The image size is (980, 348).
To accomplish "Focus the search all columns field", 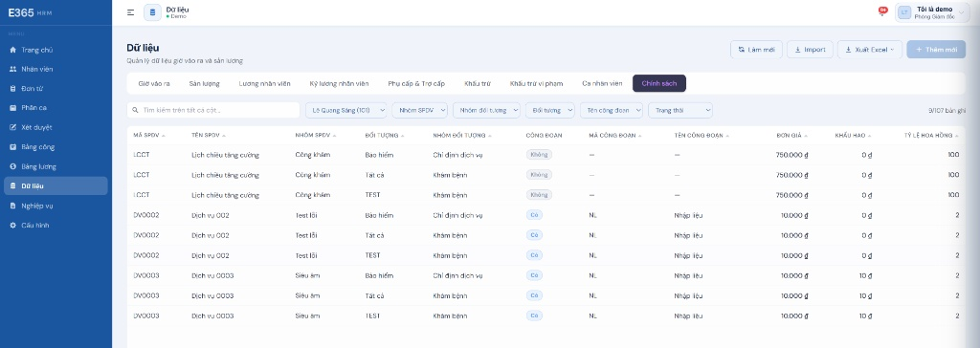I will coord(213,110).
